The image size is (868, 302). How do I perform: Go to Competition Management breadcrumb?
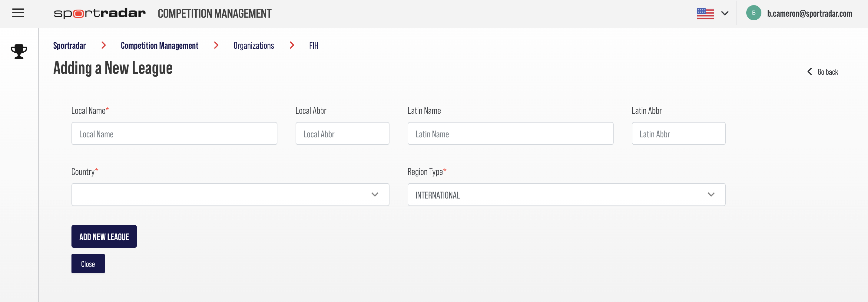(159, 45)
